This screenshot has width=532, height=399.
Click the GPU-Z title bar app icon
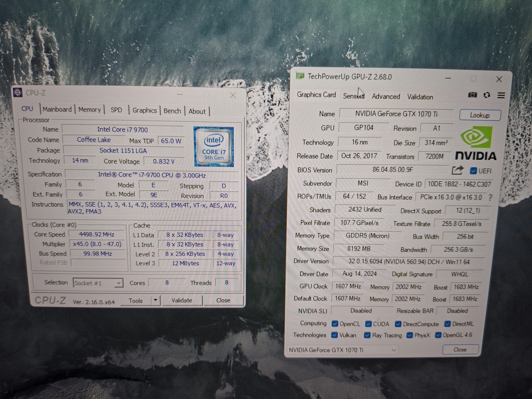click(x=300, y=76)
